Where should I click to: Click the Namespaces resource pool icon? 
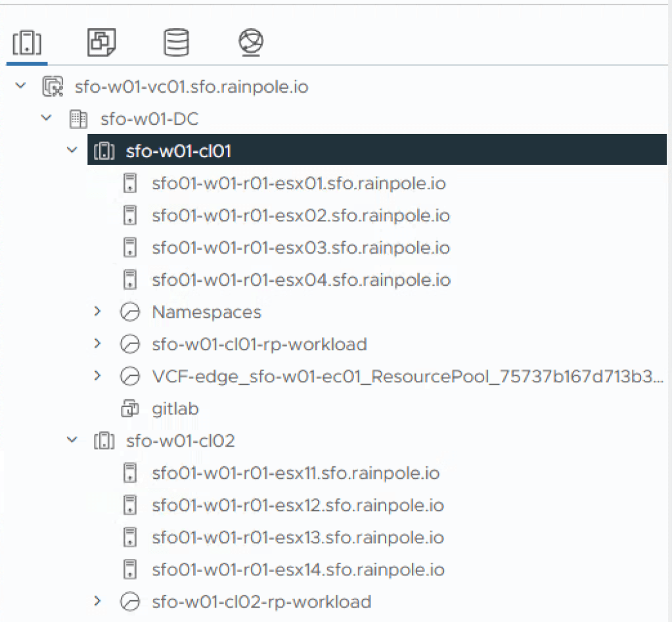coord(130,313)
